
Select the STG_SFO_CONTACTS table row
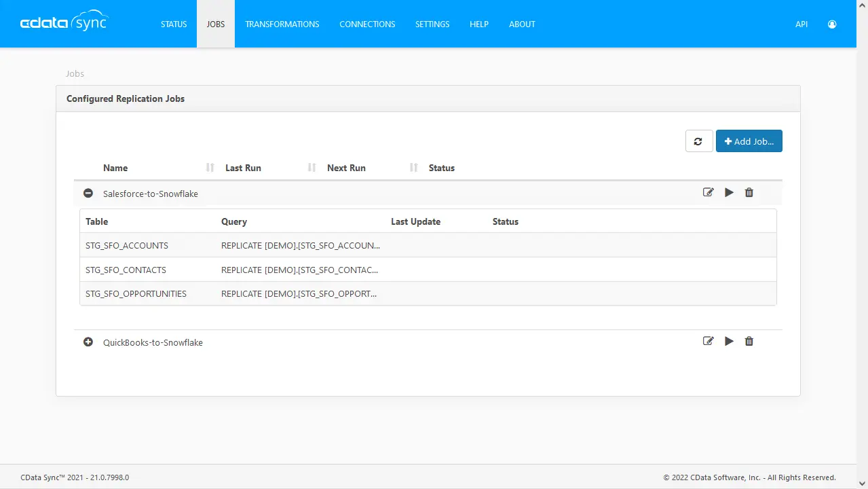click(x=126, y=270)
